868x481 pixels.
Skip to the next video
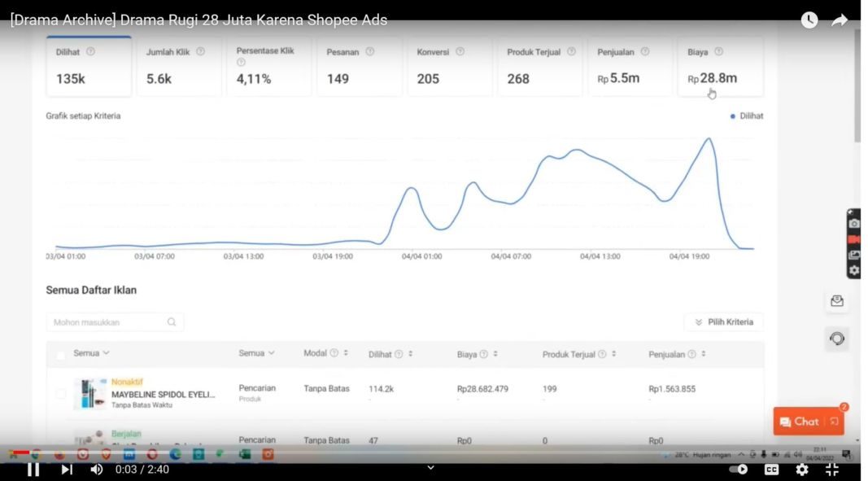pos(67,470)
